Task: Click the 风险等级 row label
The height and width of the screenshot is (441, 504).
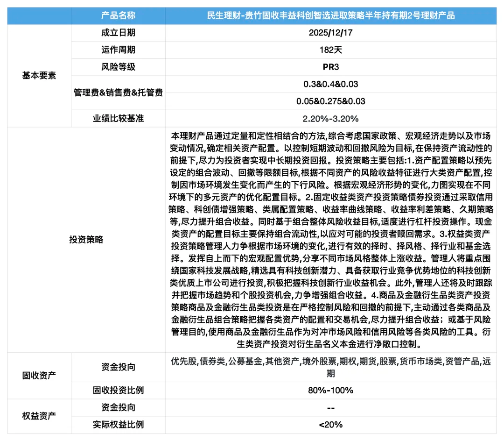Action: coord(118,67)
